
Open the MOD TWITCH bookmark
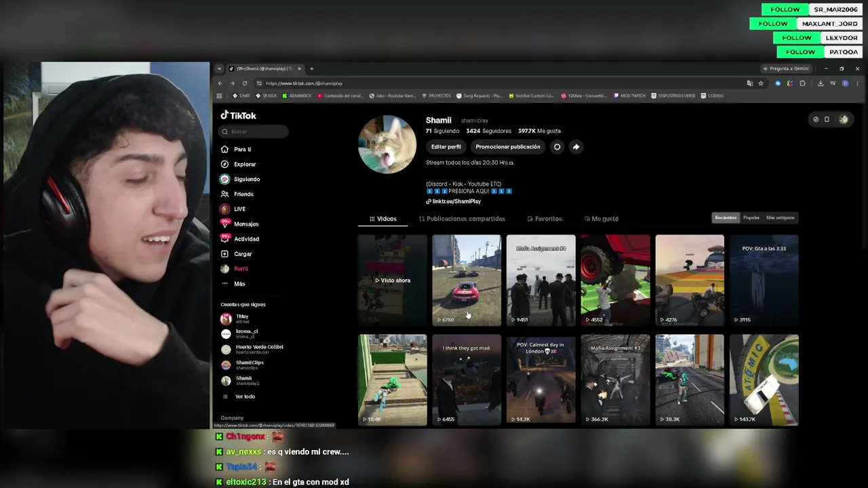pos(630,96)
